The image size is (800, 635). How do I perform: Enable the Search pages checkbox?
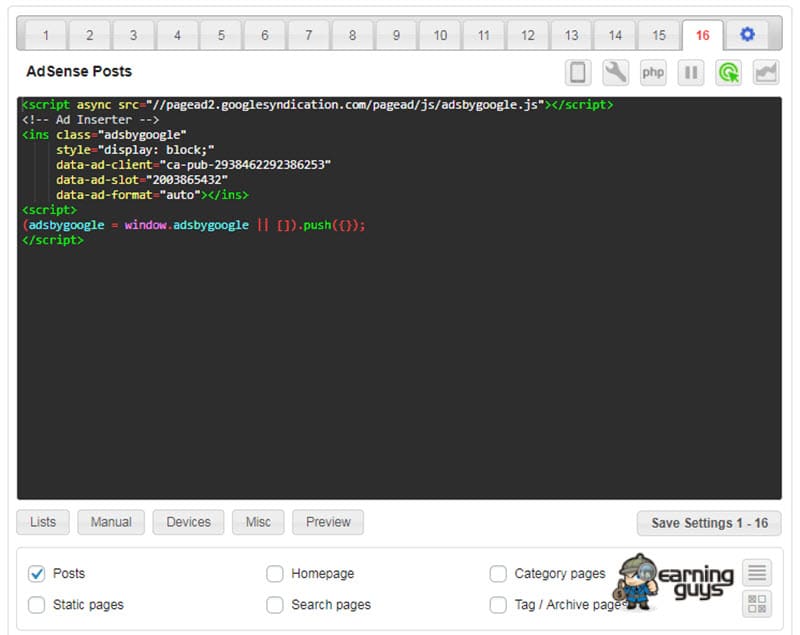coord(275,605)
